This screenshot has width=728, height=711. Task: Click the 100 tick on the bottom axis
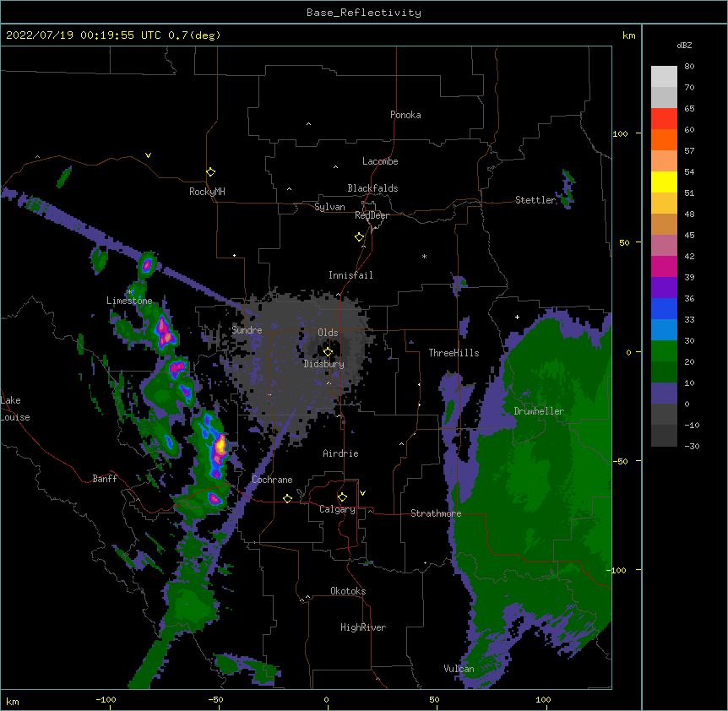pyautogui.click(x=543, y=699)
